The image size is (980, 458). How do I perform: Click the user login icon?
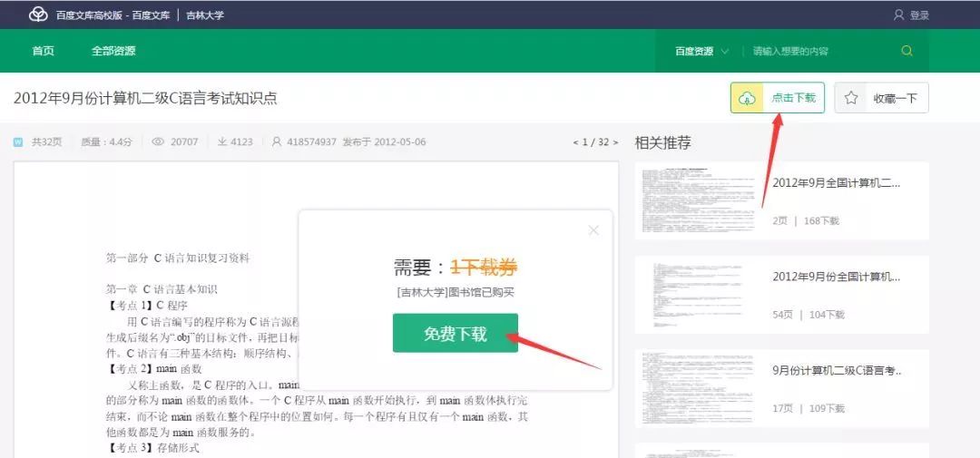pyautogui.click(x=898, y=15)
